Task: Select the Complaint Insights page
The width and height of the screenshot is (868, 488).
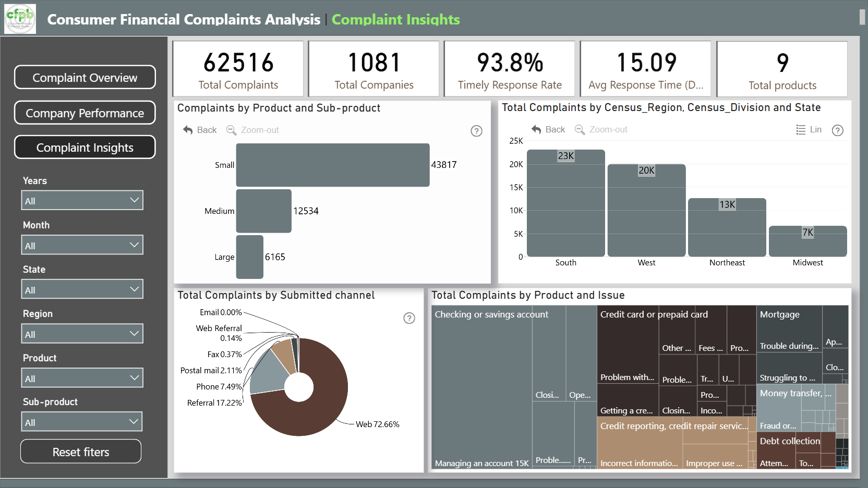Action: coord(85,147)
